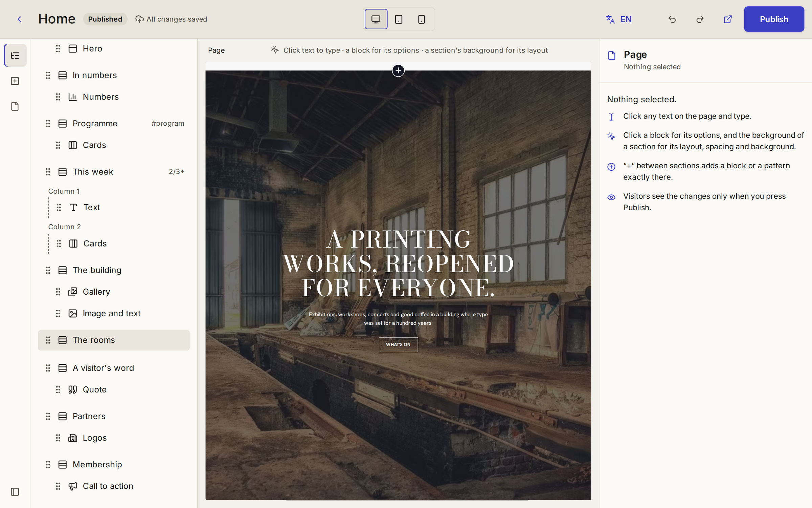Switch to tablet preview mode

[399, 19]
